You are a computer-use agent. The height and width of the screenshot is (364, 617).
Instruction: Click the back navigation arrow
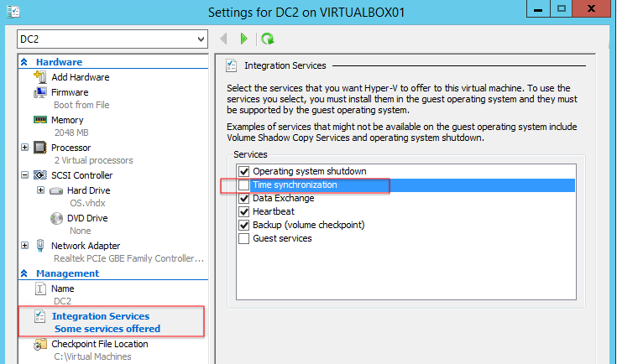coord(224,39)
